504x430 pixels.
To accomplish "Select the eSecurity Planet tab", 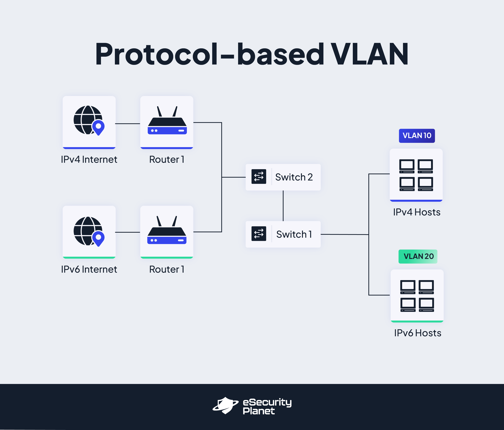I will (252, 409).
